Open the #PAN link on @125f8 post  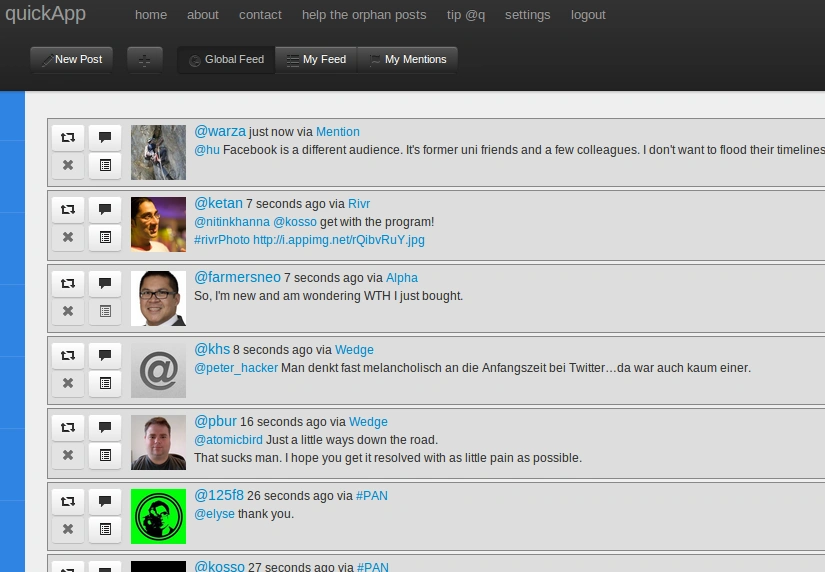coord(371,496)
